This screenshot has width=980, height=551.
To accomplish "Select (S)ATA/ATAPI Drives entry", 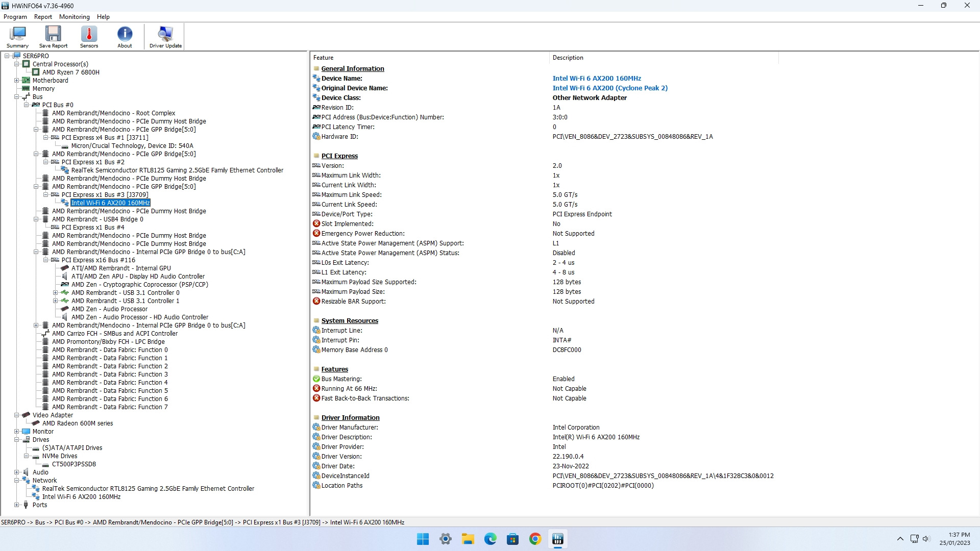I will [72, 448].
